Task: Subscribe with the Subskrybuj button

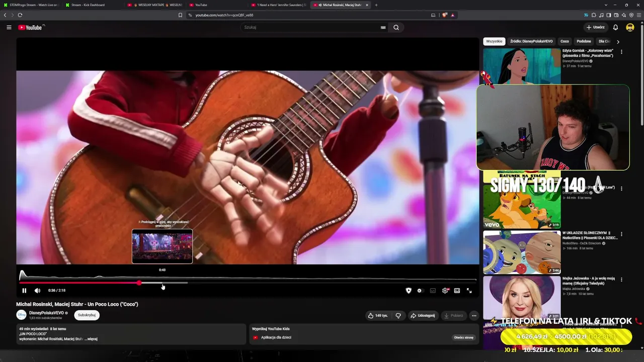Action: [87, 315]
